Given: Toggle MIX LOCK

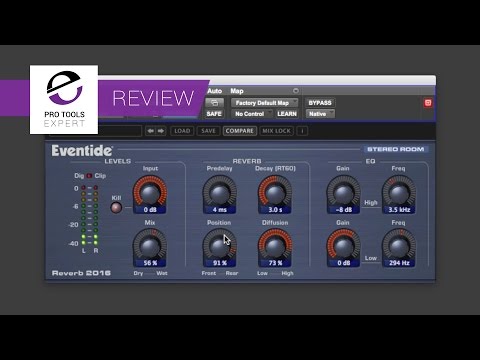Looking at the screenshot, I should click(x=276, y=131).
